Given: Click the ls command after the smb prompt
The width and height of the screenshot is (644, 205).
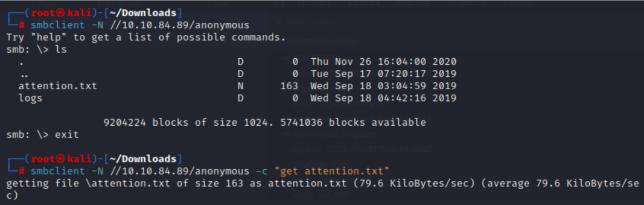Looking at the screenshot, I should pyautogui.click(x=61, y=49).
